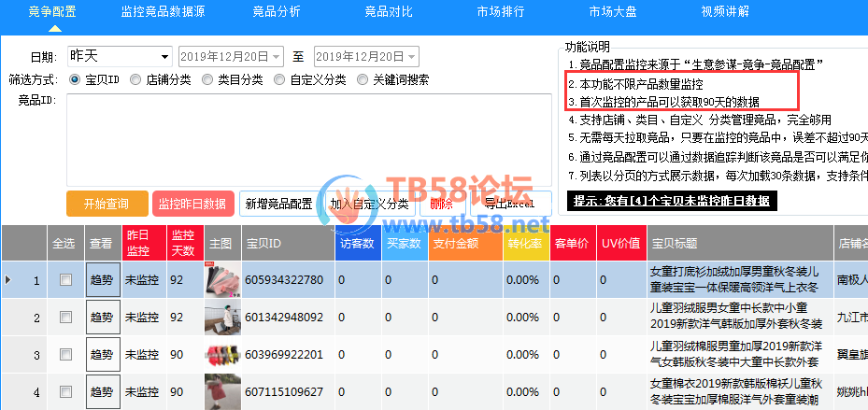Click the 竞品ID text input area

308,138
